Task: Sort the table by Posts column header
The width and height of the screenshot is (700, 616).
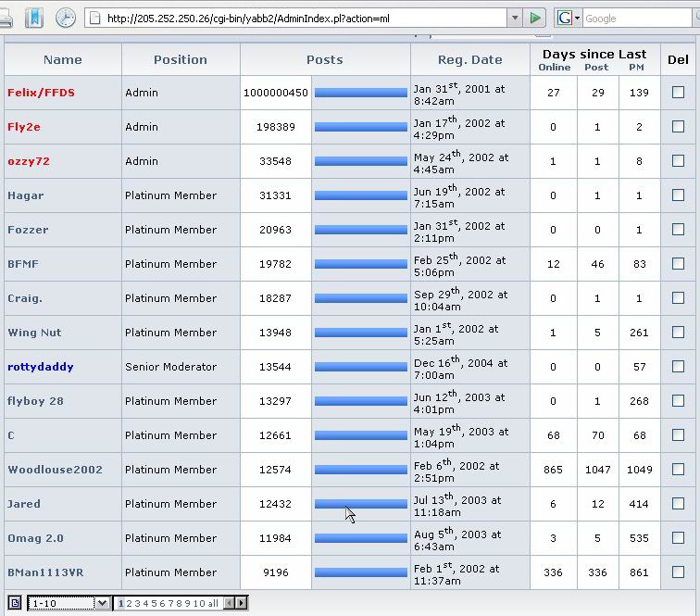Action: pyautogui.click(x=324, y=59)
